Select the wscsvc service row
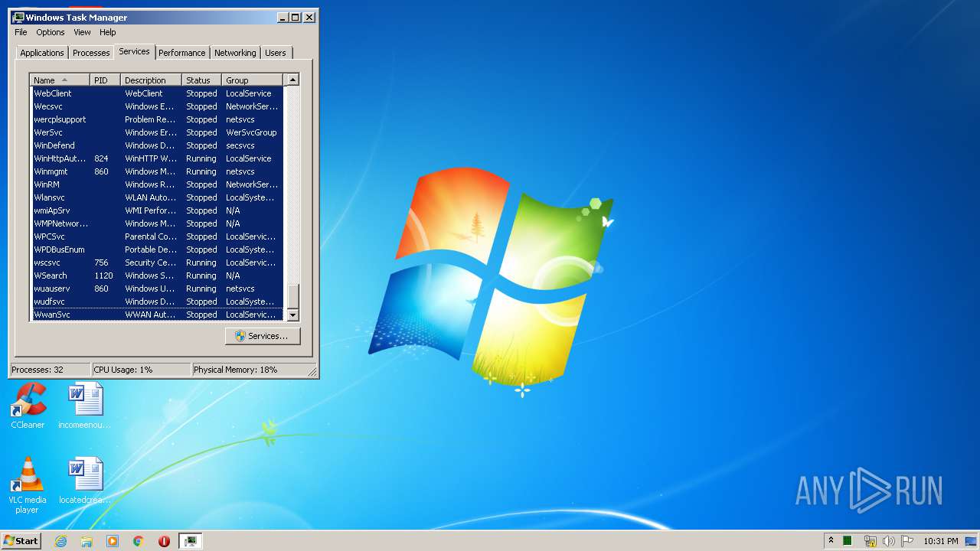Screen dimensions: 980x551 [157, 262]
